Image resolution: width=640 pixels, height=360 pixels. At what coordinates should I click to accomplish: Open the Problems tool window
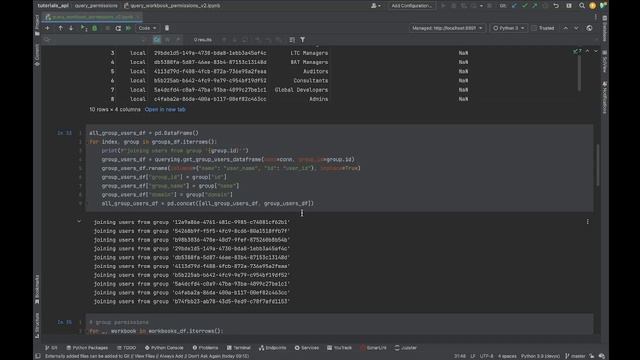point(205,348)
